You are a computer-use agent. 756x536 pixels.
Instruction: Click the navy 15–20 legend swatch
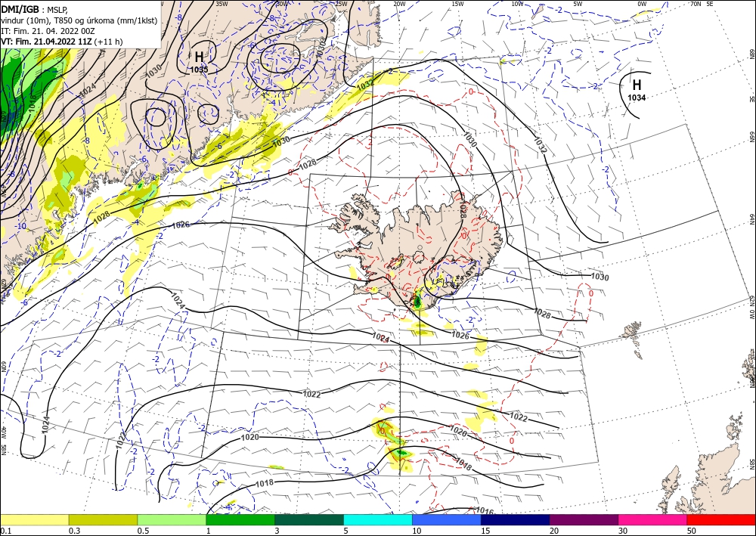(x=516, y=519)
